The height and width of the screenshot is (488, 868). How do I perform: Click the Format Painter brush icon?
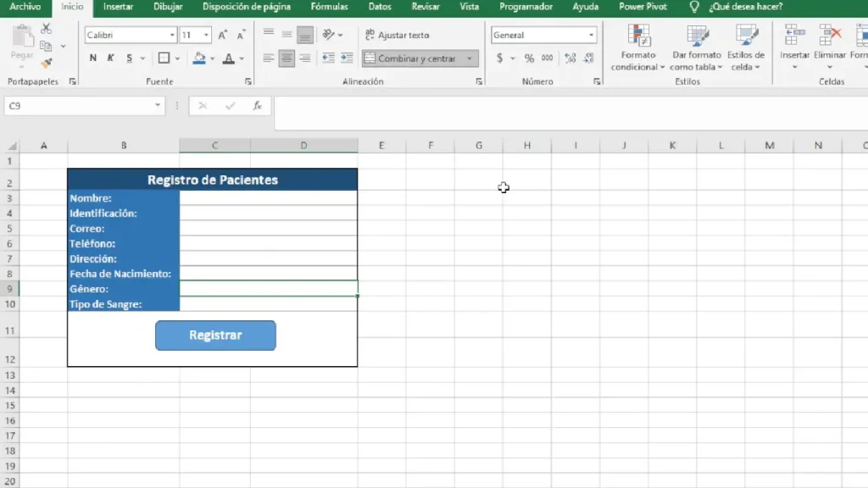[47, 63]
